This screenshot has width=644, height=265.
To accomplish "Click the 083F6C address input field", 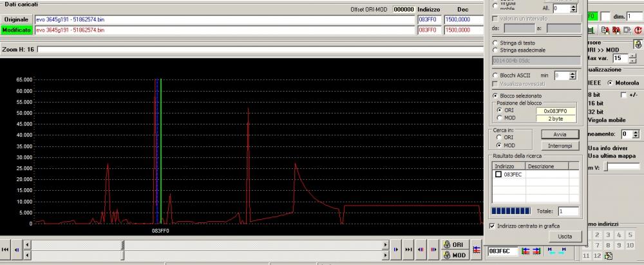I will [x=503, y=251].
